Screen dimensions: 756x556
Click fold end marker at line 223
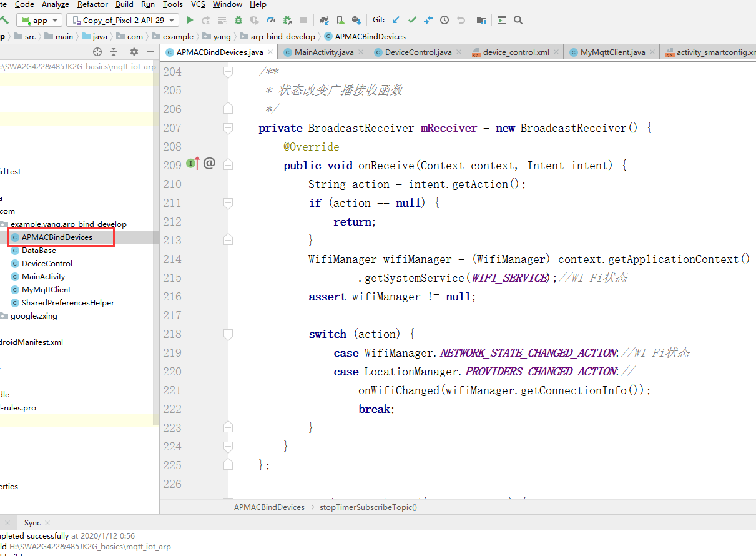pyautogui.click(x=228, y=427)
